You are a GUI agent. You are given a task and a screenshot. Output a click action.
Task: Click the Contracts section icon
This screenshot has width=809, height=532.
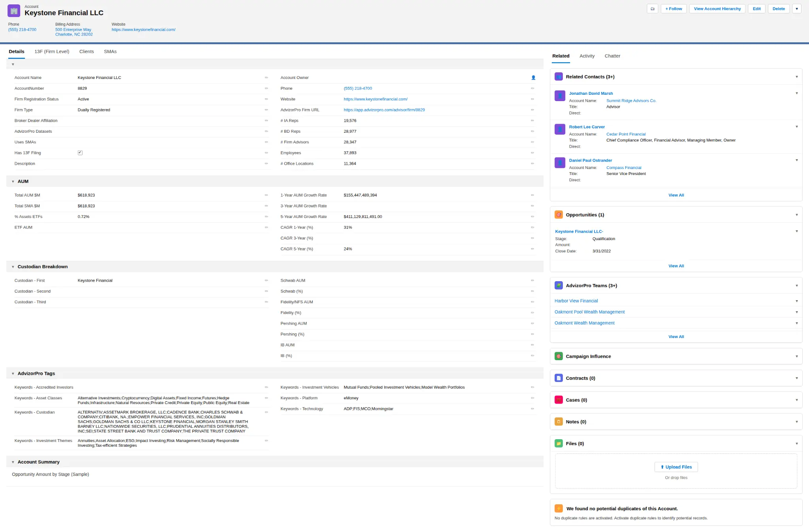[559, 378]
